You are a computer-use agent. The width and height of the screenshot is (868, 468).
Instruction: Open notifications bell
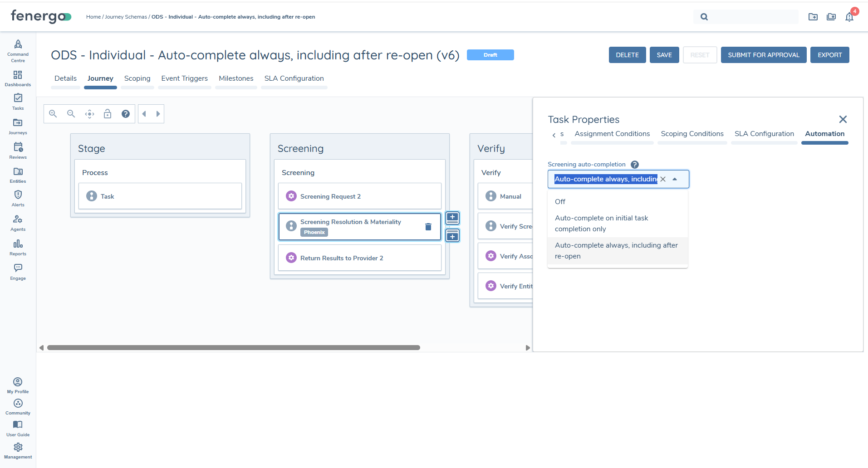point(849,17)
